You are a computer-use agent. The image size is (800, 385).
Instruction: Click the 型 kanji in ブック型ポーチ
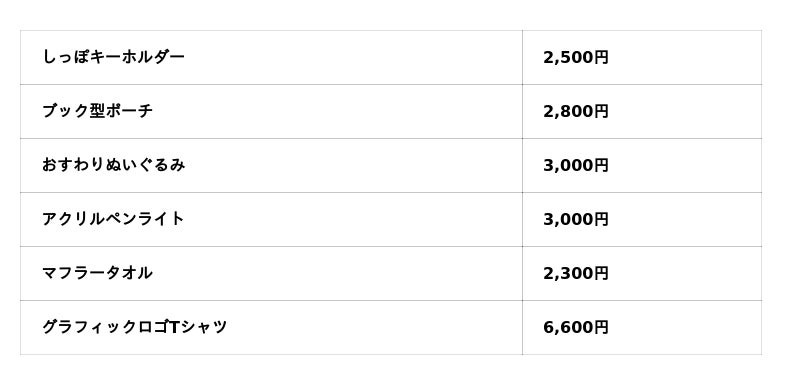point(97,111)
